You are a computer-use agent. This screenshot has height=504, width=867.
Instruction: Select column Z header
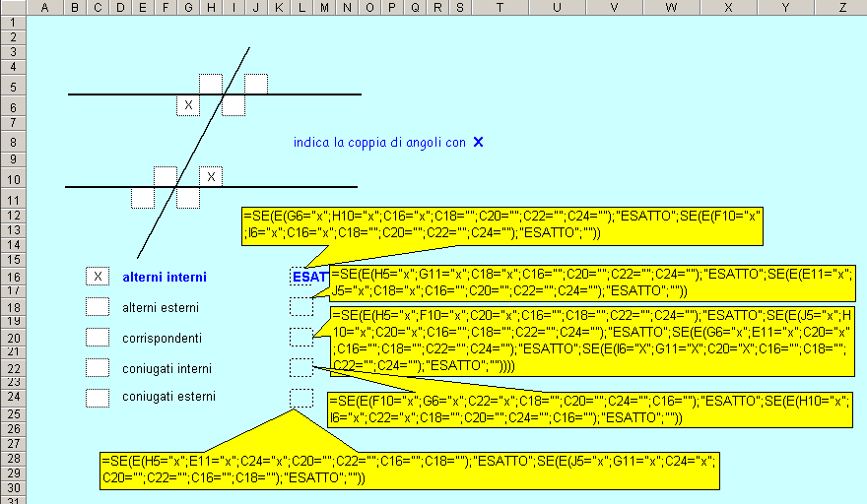[x=841, y=7]
